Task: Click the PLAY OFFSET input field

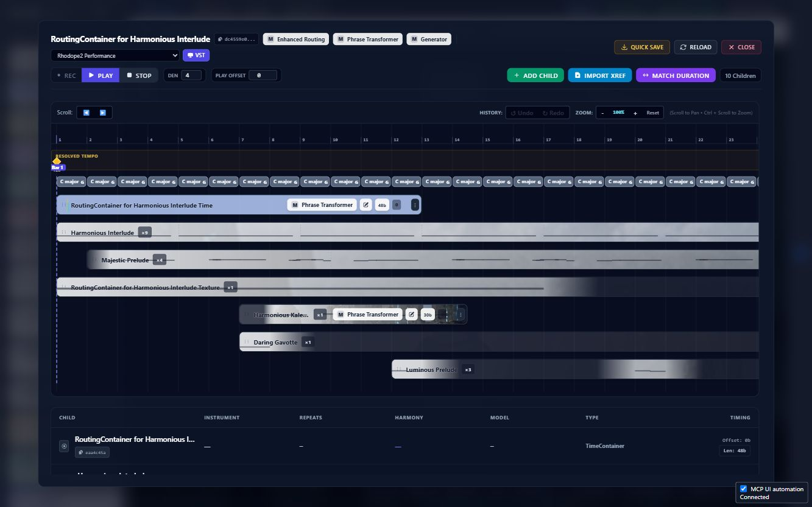Action: tap(263, 75)
